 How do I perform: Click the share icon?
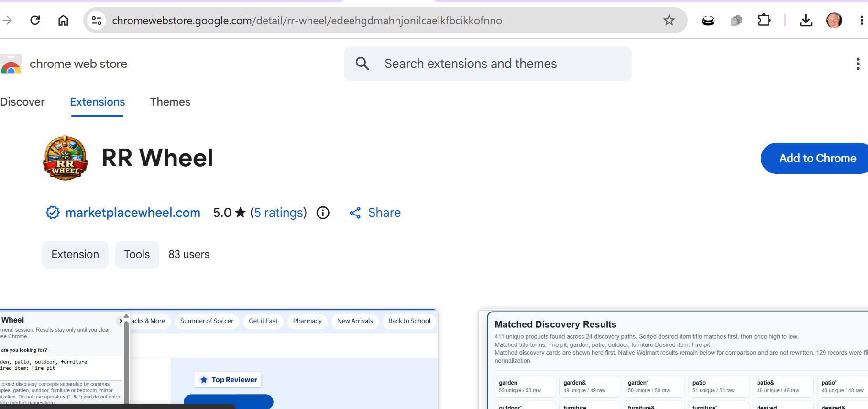tap(355, 213)
